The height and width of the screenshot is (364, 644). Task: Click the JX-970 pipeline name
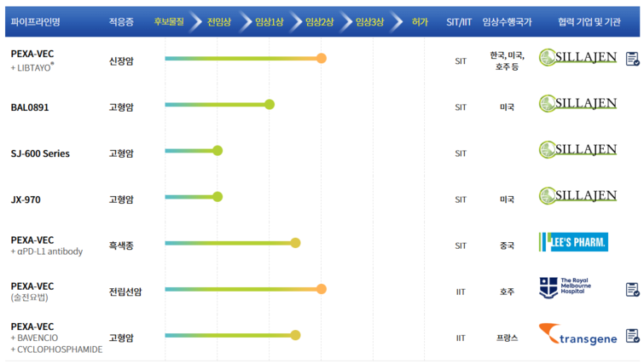pos(26,199)
